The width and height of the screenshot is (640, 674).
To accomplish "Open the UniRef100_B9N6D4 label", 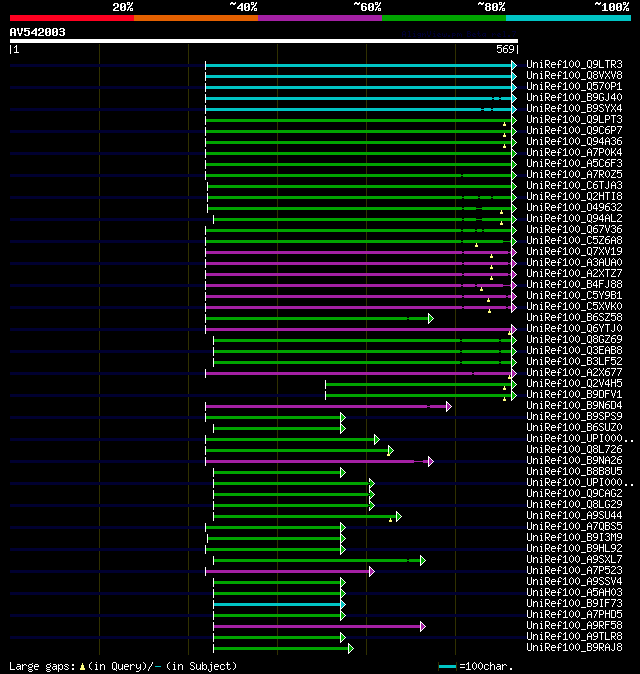I will [x=574, y=406].
